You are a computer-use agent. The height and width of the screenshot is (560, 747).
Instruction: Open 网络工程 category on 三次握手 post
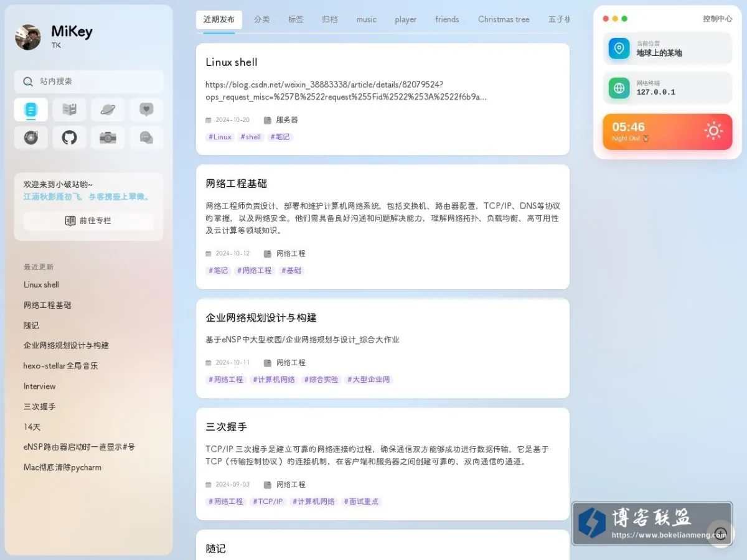[x=284, y=485]
